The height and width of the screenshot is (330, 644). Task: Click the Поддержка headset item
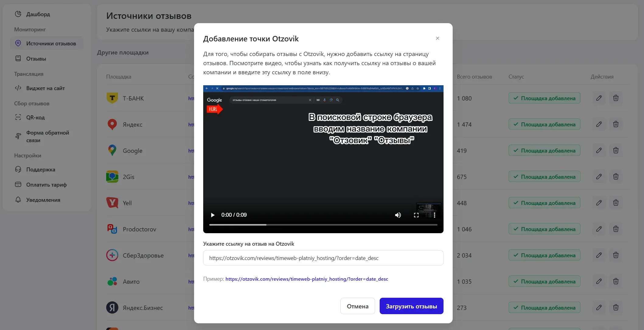click(x=40, y=169)
